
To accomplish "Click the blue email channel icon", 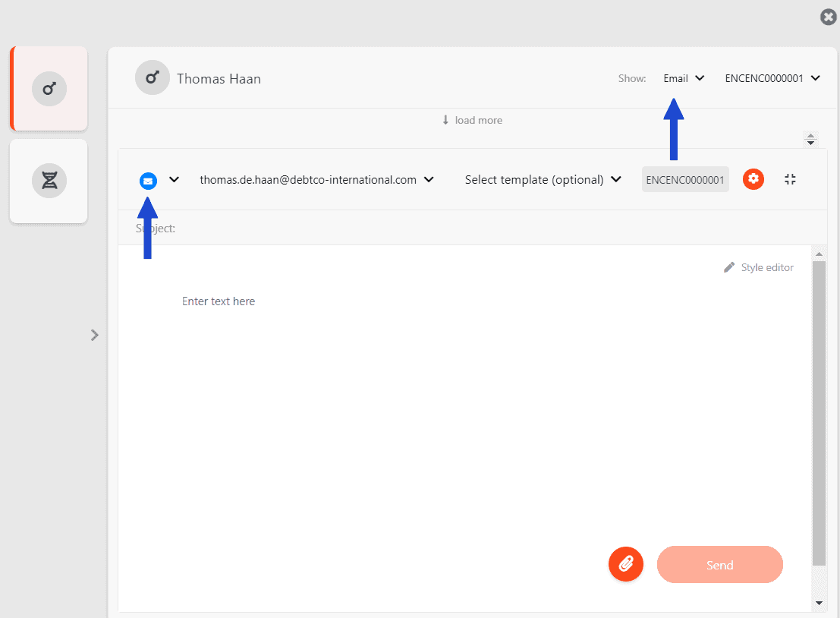I will [149, 181].
